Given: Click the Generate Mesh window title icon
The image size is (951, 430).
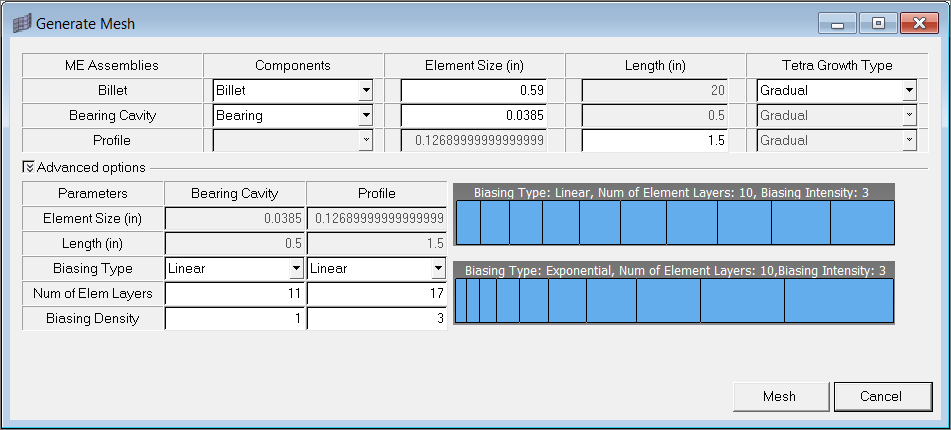Looking at the screenshot, I should click(20, 23).
